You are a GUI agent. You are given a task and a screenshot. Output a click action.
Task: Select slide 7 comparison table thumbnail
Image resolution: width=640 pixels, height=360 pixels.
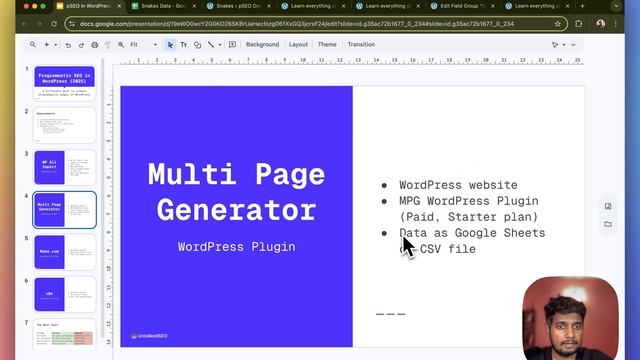coord(64,334)
